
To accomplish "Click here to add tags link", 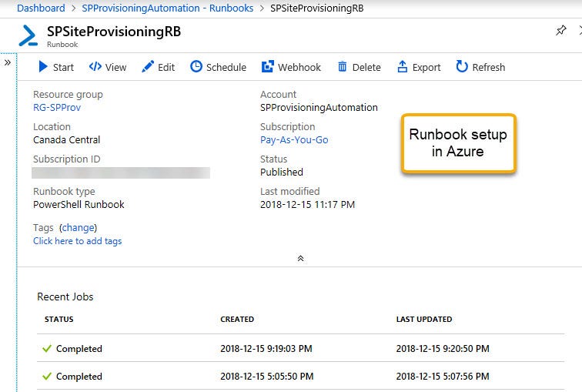I will point(77,241).
